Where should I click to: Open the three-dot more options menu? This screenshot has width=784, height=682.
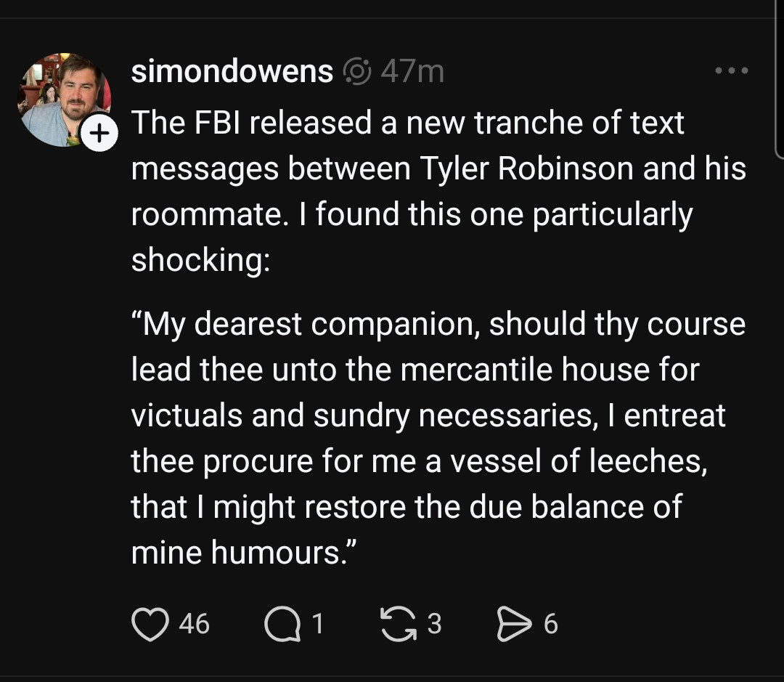[x=731, y=71]
